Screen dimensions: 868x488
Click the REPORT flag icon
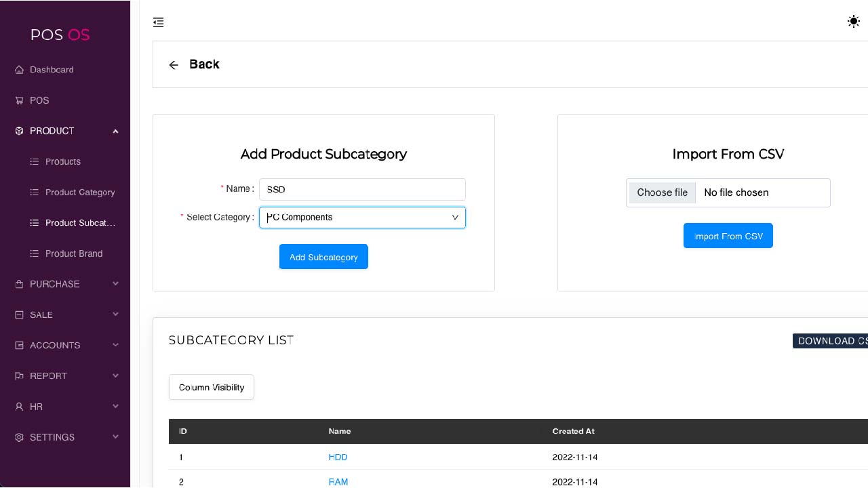click(19, 376)
